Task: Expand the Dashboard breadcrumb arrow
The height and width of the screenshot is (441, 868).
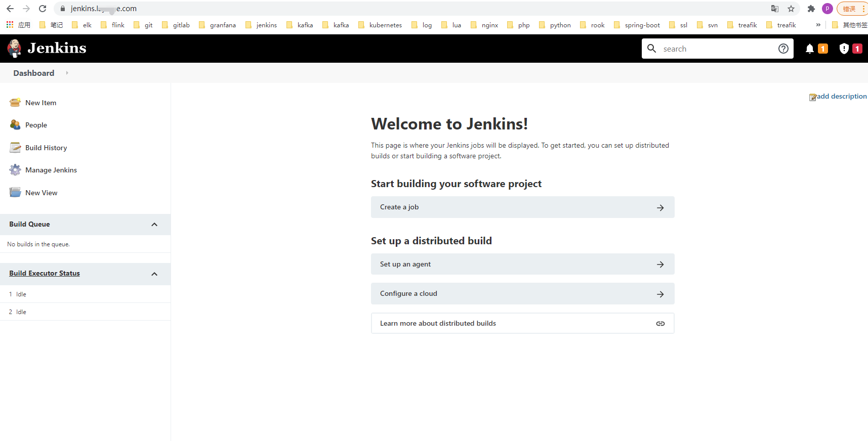Action: pos(67,73)
